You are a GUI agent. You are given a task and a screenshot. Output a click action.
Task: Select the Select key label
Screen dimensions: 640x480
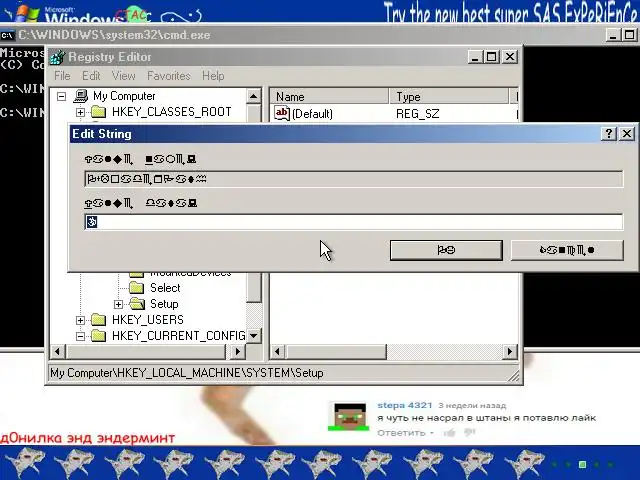point(165,288)
